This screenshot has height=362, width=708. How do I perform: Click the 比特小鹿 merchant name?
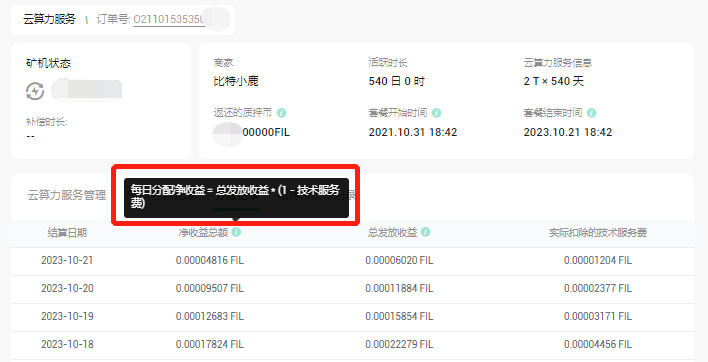236,81
